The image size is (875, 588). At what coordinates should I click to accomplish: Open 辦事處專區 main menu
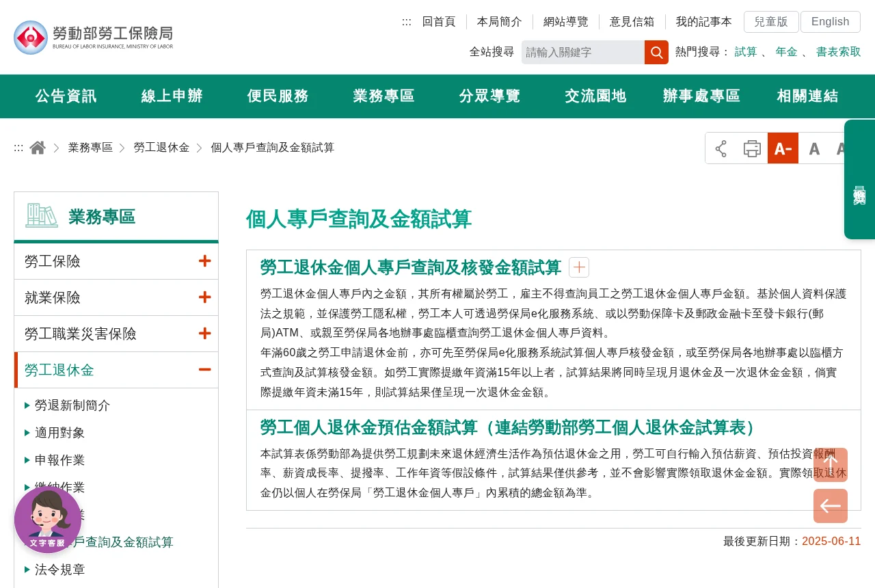(702, 96)
